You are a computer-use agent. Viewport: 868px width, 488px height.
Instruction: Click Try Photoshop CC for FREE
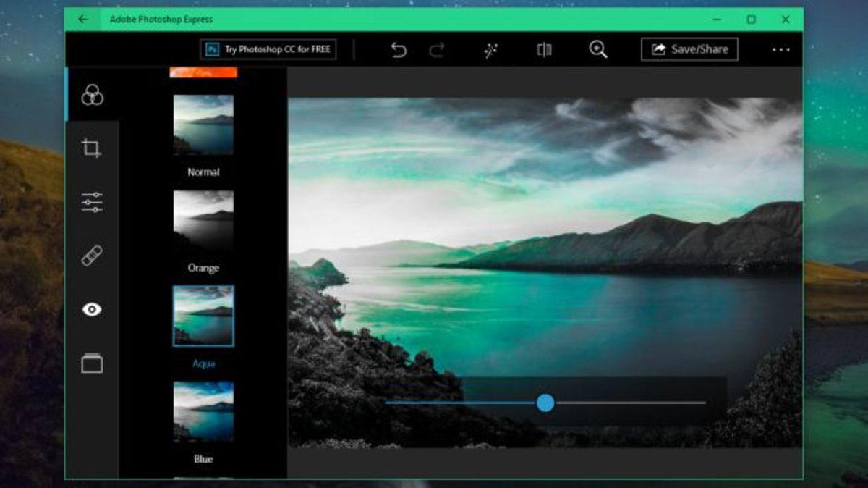point(269,51)
